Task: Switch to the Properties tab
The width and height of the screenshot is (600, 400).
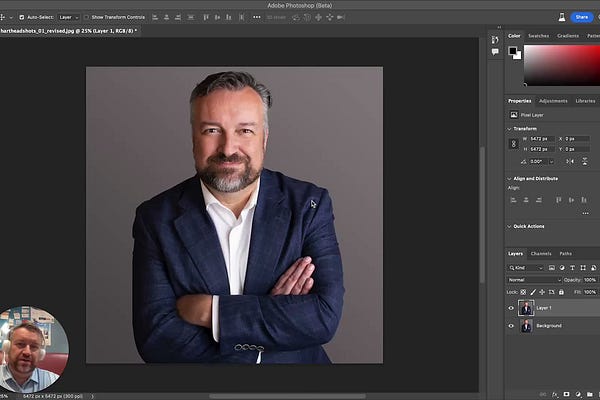Action: pyautogui.click(x=519, y=101)
